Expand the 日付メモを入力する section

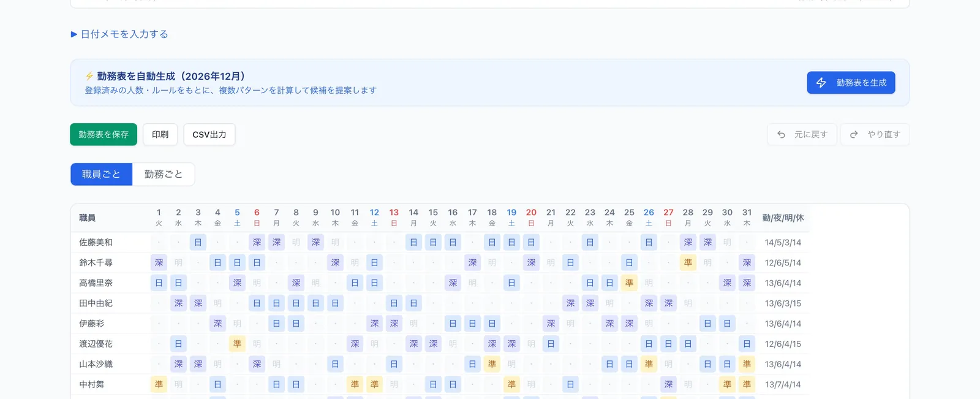tap(119, 34)
